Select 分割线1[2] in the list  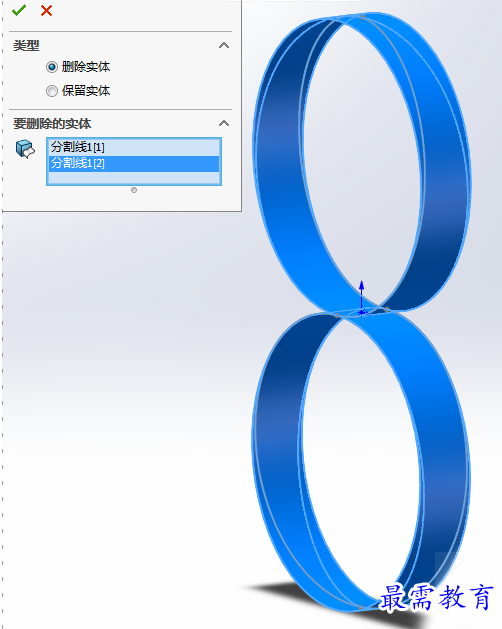point(134,163)
